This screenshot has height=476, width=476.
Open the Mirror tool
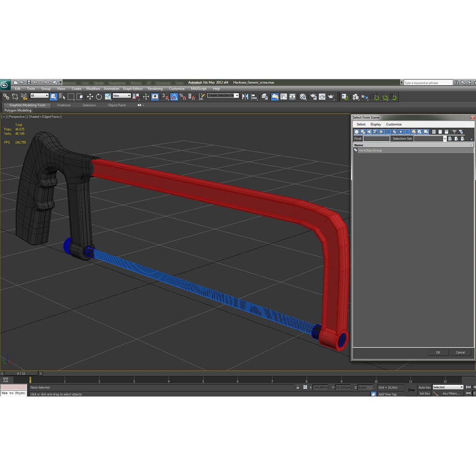(x=245, y=97)
